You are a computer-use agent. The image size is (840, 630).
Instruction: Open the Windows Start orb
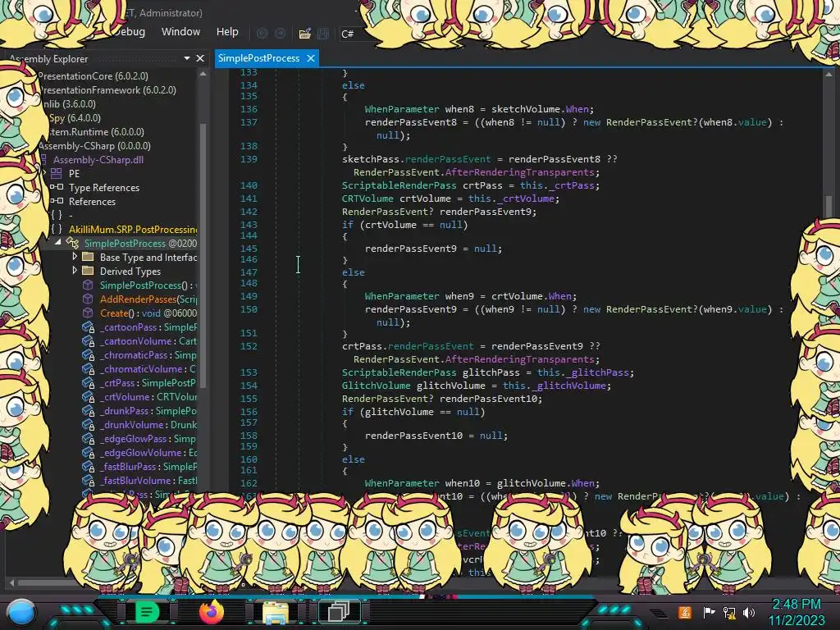coord(21,612)
